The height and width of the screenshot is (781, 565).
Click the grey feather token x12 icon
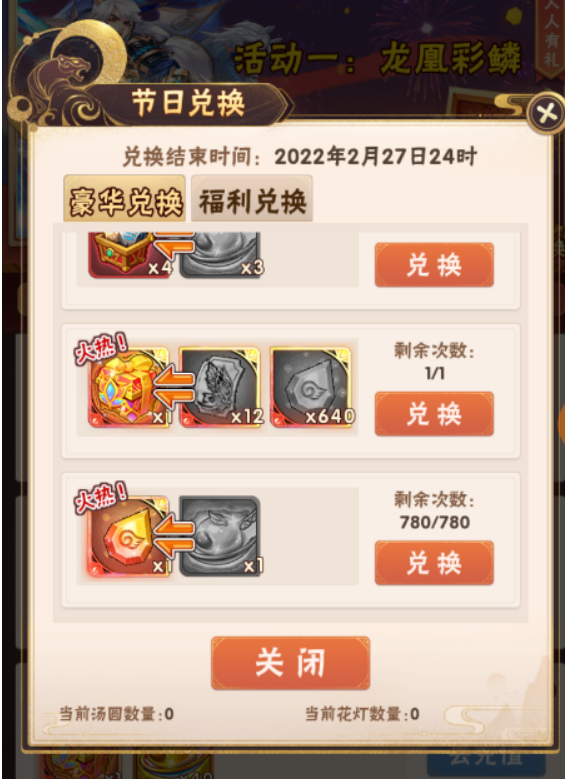(x=220, y=388)
